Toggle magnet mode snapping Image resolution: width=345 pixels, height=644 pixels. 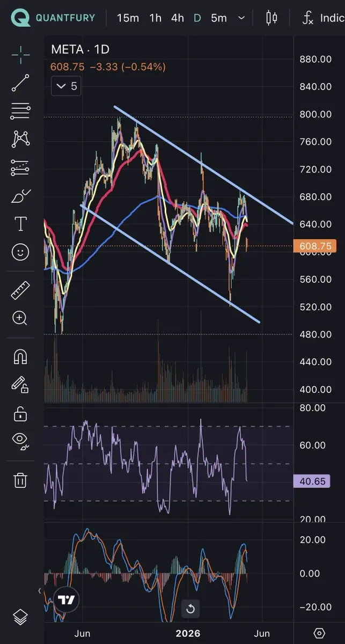(20, 357)
